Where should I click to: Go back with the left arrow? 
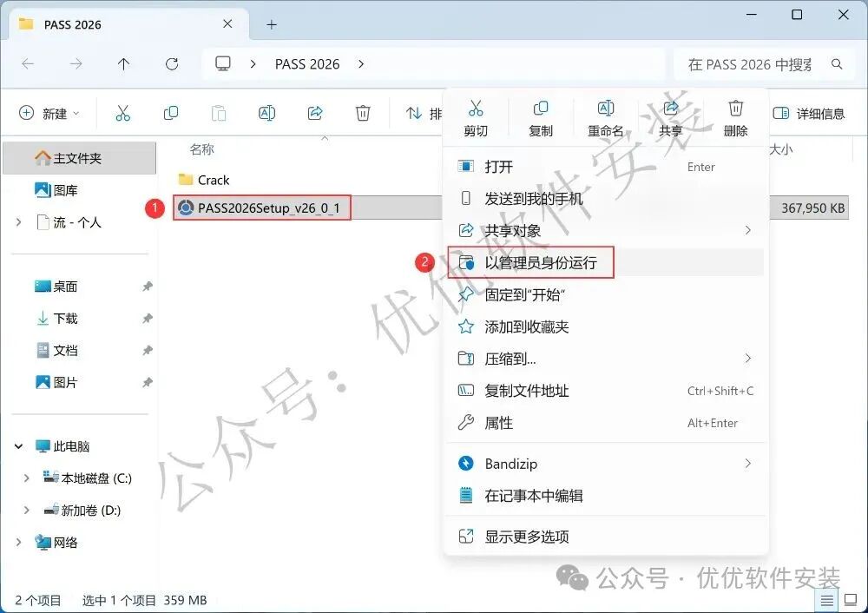click(x=28, y=64)
